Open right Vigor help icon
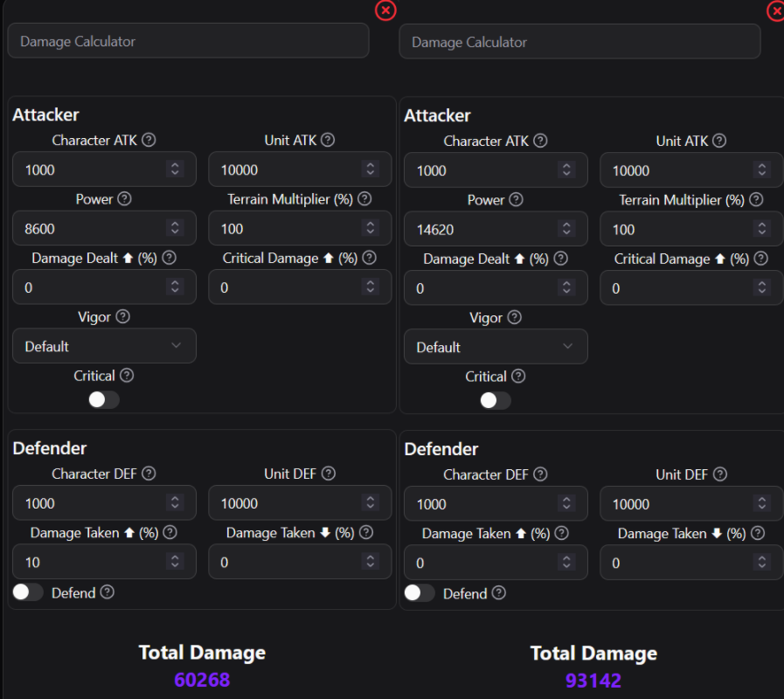 (514, 317)
